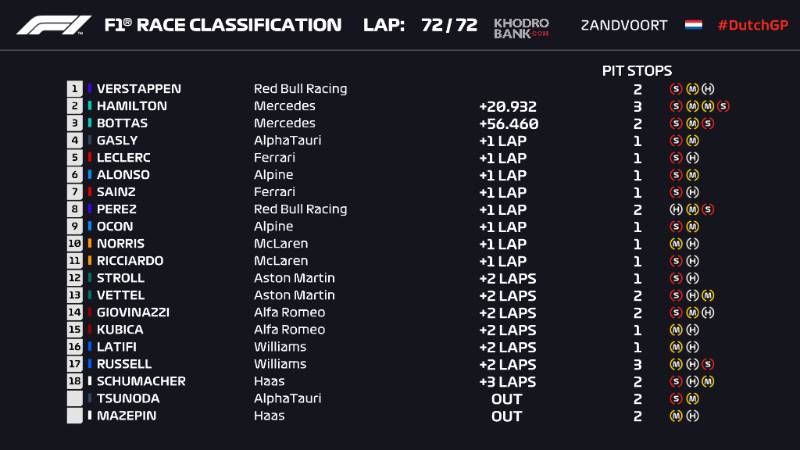Click Tsunoda's OUT status
Screen dimensions: 800x450
click(507, 399)
